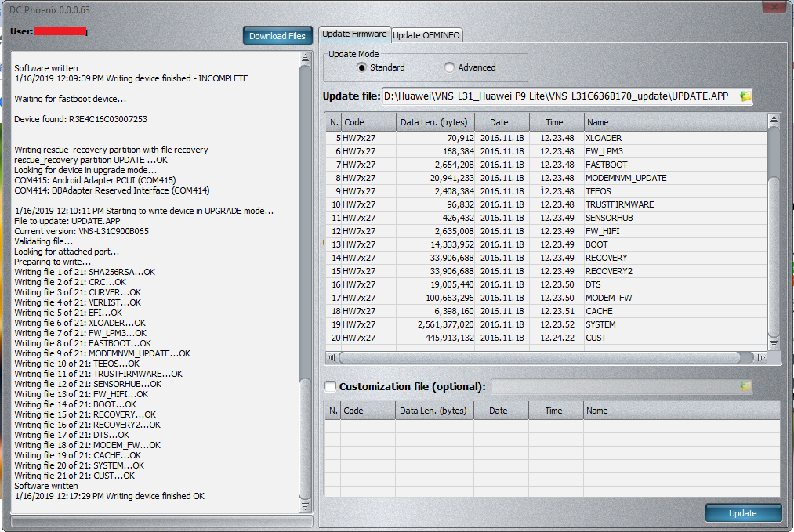The height and width of the screenshot is (532, 794).
Task: Select the SYSTEM row
Action: pyautogui.click(x=547, y=324)
